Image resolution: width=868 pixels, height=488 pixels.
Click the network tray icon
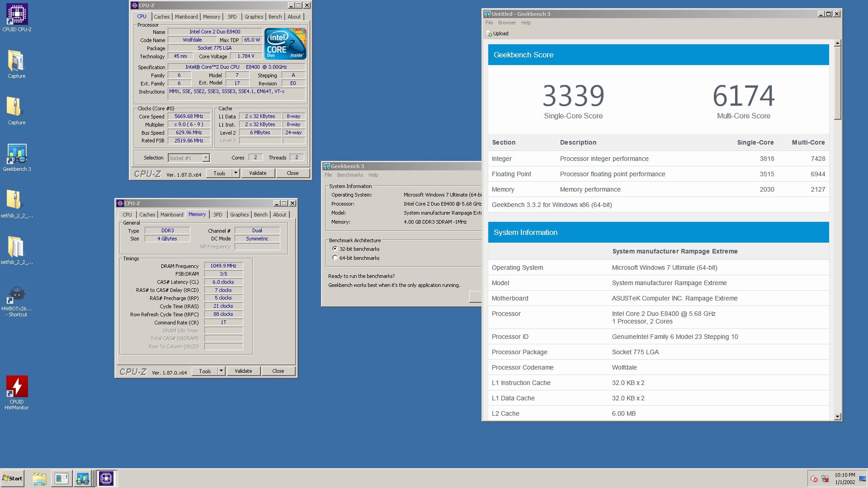pyautogui.click(x=825, y=479)
